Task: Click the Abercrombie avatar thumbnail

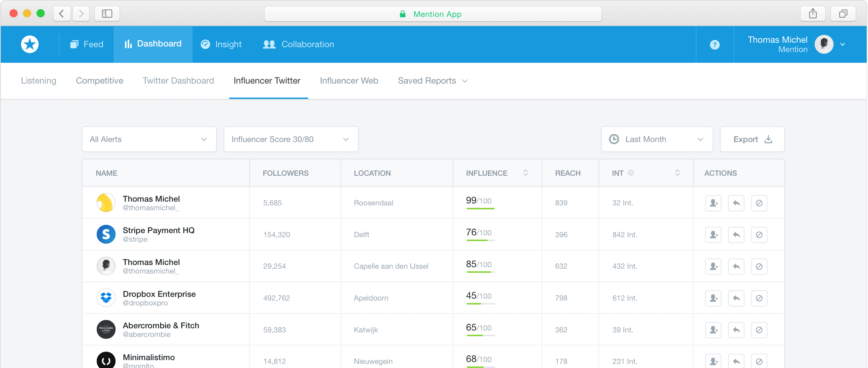Action: [x=106, y=329]
